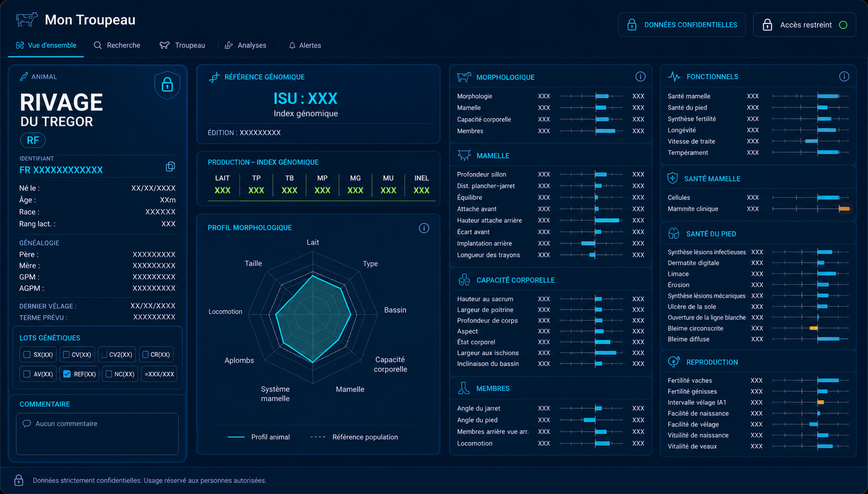Viewport: 868px width, 494px height.
Task: Copy the animal identifier with the copy icon
Action: (x=170, y=167)
